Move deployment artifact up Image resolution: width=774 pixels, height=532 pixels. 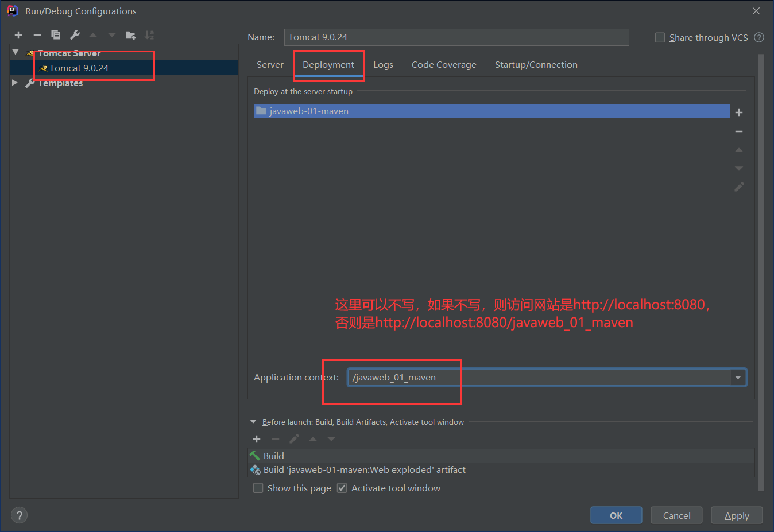point(739,150)
